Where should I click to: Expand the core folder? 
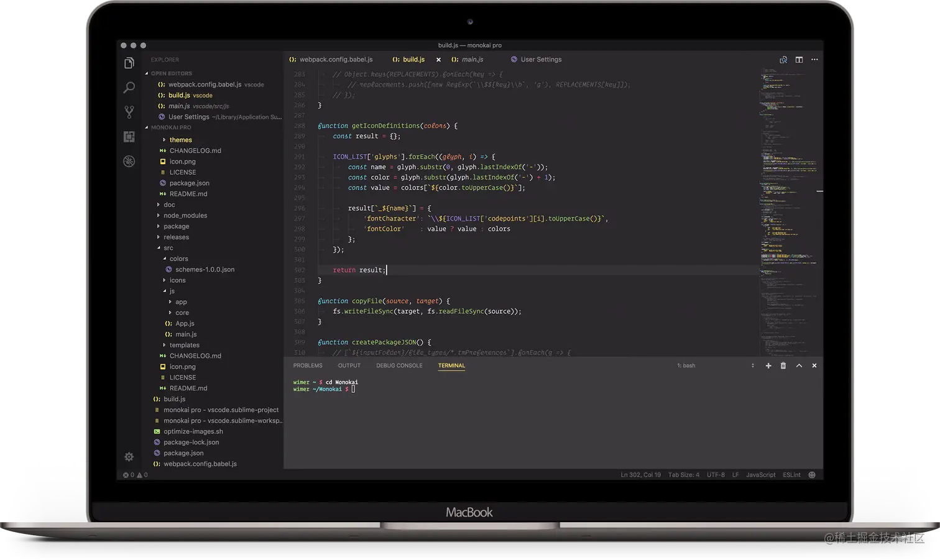[182, 313]
